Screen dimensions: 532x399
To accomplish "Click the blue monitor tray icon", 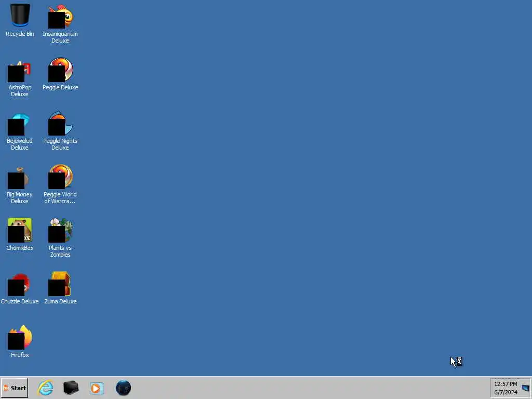I will (x=526, y=388).
